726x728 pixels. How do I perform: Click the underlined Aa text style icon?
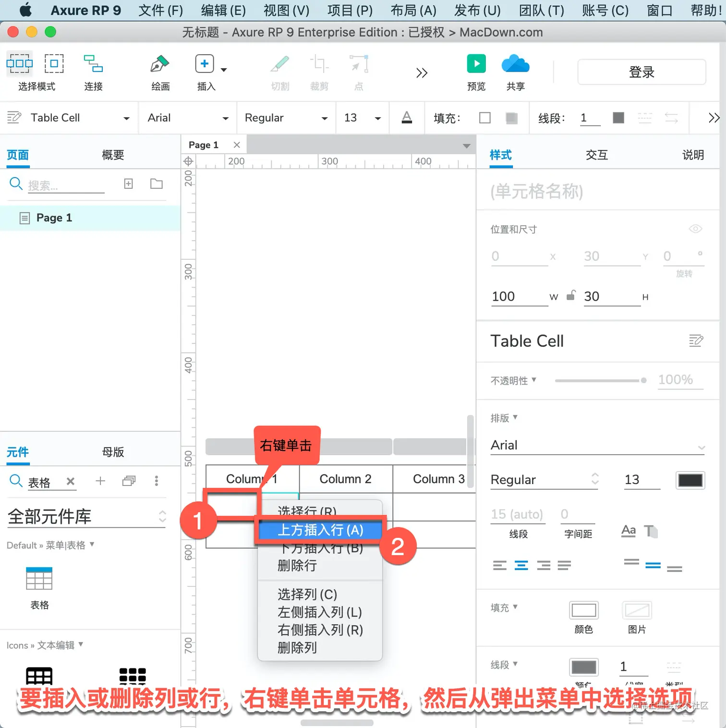click(x=629, y=531)
